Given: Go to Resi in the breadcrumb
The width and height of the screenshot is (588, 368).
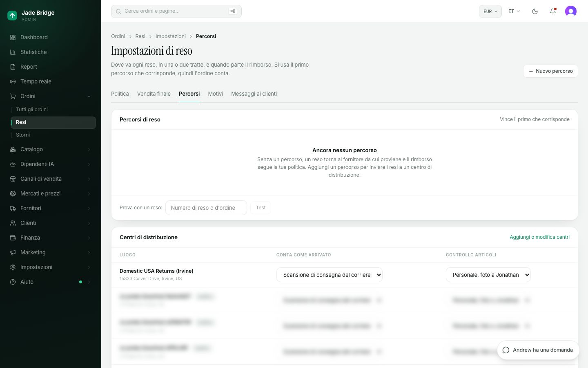Looking at the screenshot, I should tap(140, 36).
